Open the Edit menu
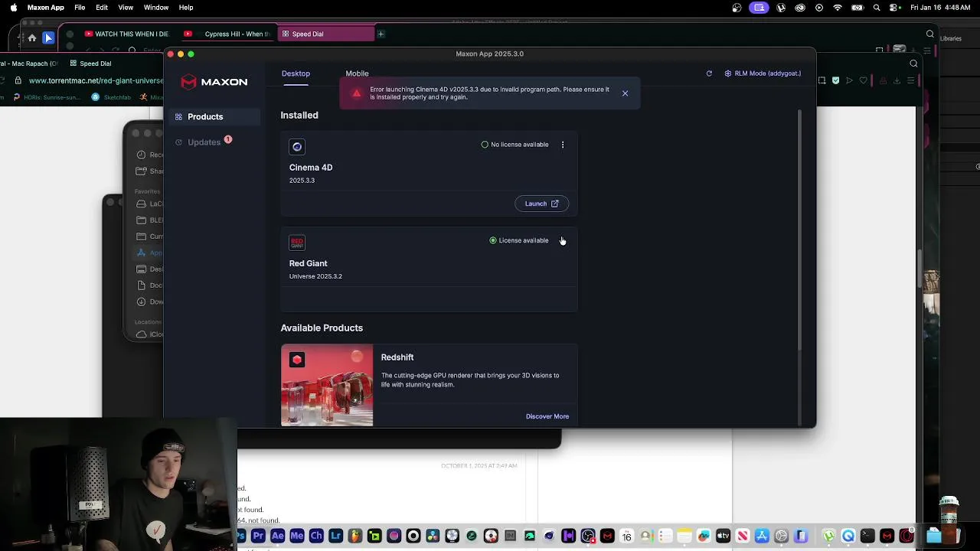The width and height of the screenshot is (980, 551). (102, 8)
